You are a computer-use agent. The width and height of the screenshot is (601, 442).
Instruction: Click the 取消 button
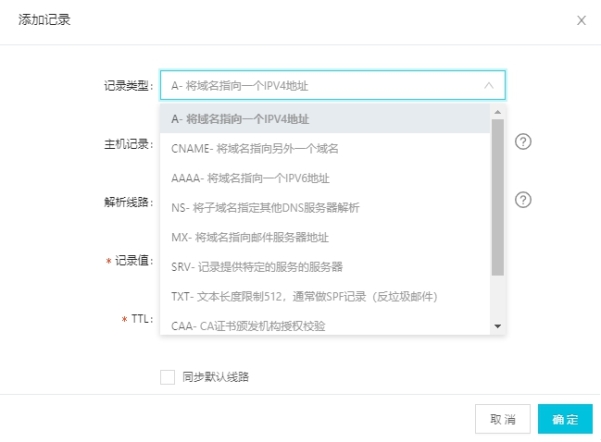(502, 419)
